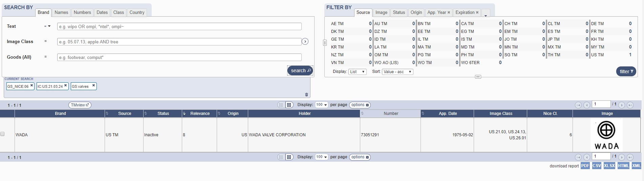The width and height of the screenshot is (644, 181).
Task: Click the trash icon to clear current search
Action: [x=306, y=95]
